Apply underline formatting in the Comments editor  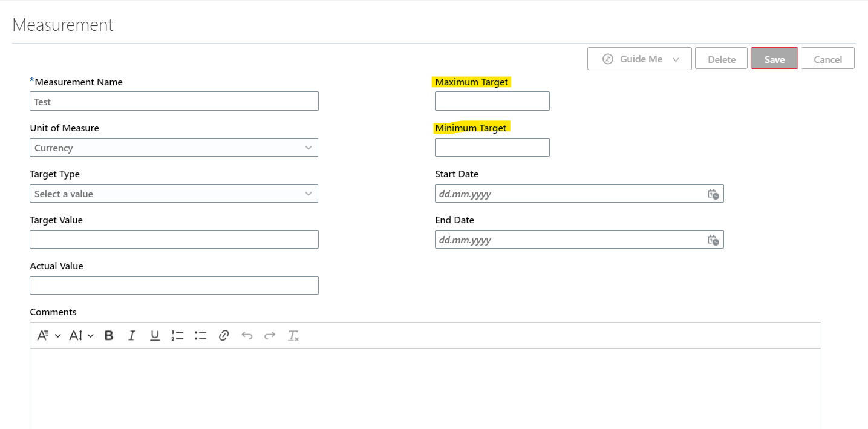click(154, 335)
